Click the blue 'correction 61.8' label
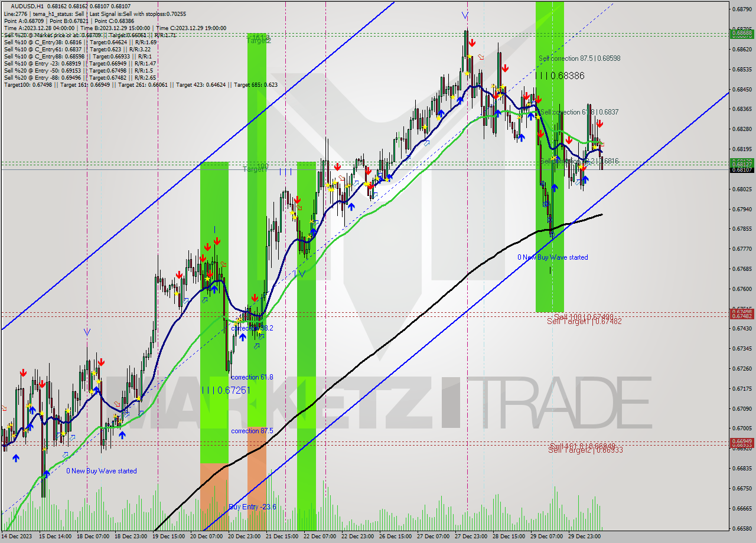 pos(252,377)
